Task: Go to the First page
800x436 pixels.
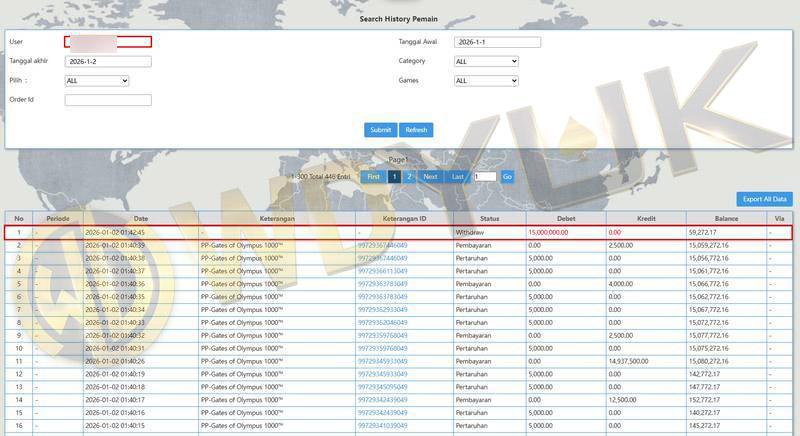Action: pos(373,176)
